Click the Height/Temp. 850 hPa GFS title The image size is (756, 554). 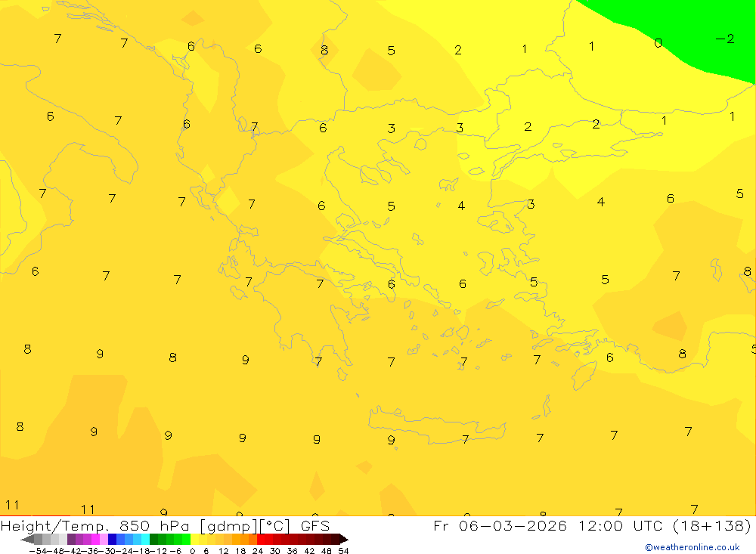pos(165,525)
